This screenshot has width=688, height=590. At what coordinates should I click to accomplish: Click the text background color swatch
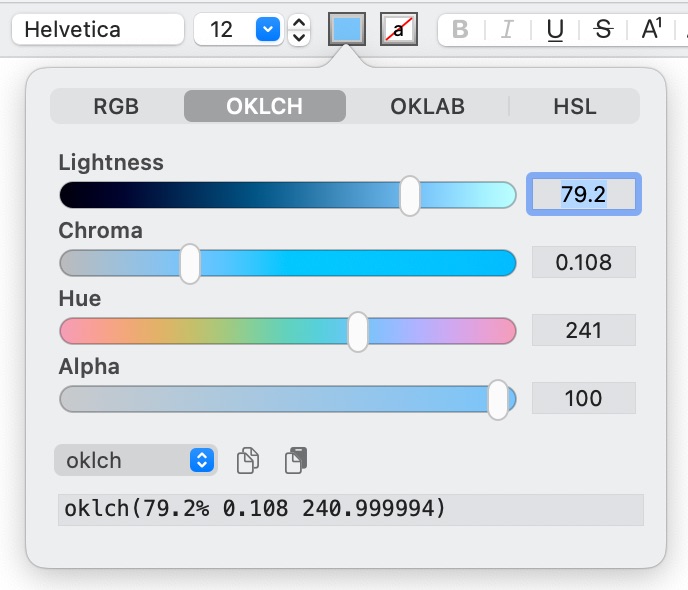(x=398, y=29)
